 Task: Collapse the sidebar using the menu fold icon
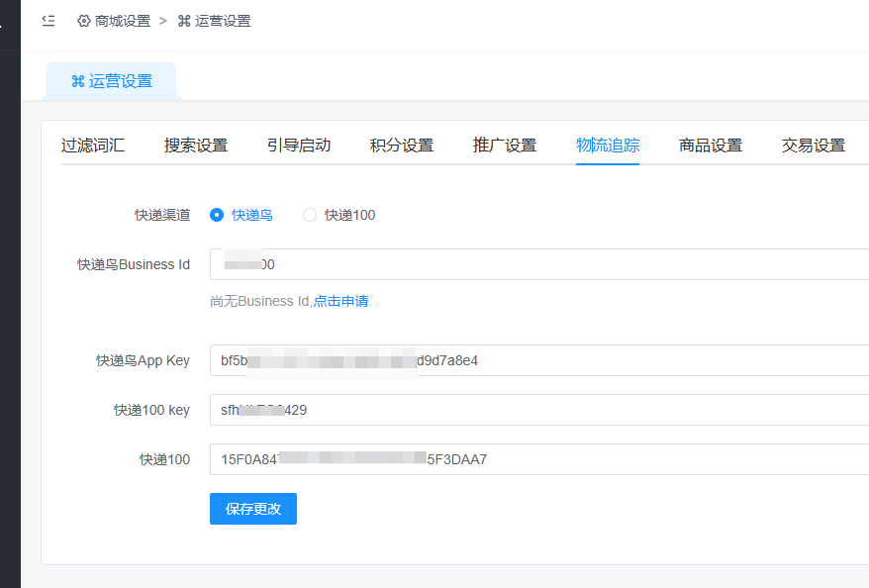pos(48,21)
